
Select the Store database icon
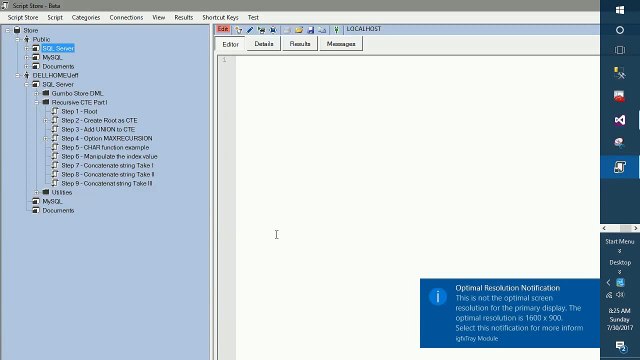click(x=17, y=30)
